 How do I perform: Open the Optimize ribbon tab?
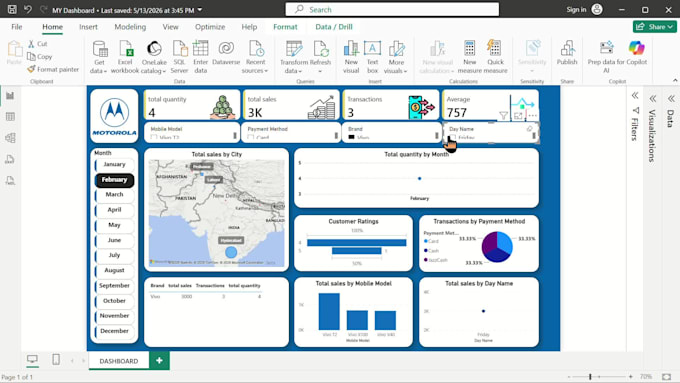tap(210, 27)
